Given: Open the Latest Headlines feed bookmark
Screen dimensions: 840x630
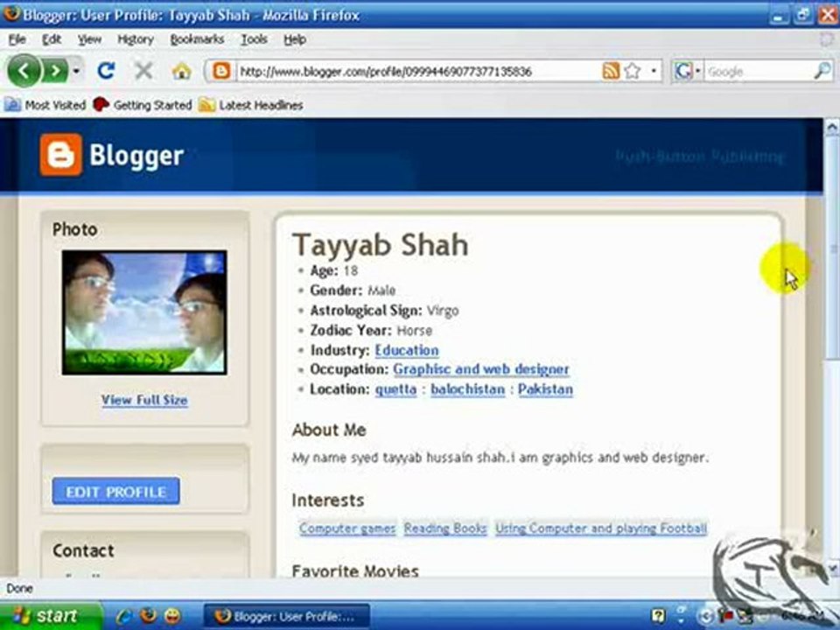Looking at the screenshot, I should click(x=251, y=104).
